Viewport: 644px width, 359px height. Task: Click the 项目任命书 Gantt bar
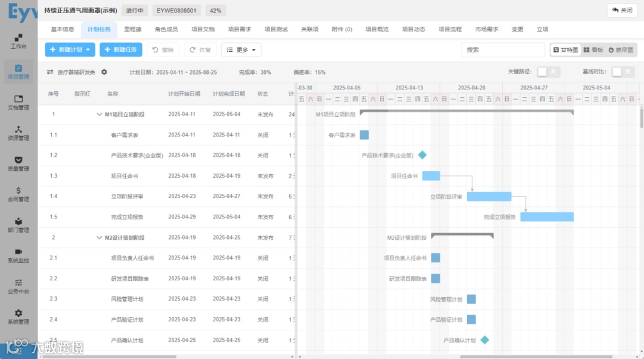pos(431,176)
